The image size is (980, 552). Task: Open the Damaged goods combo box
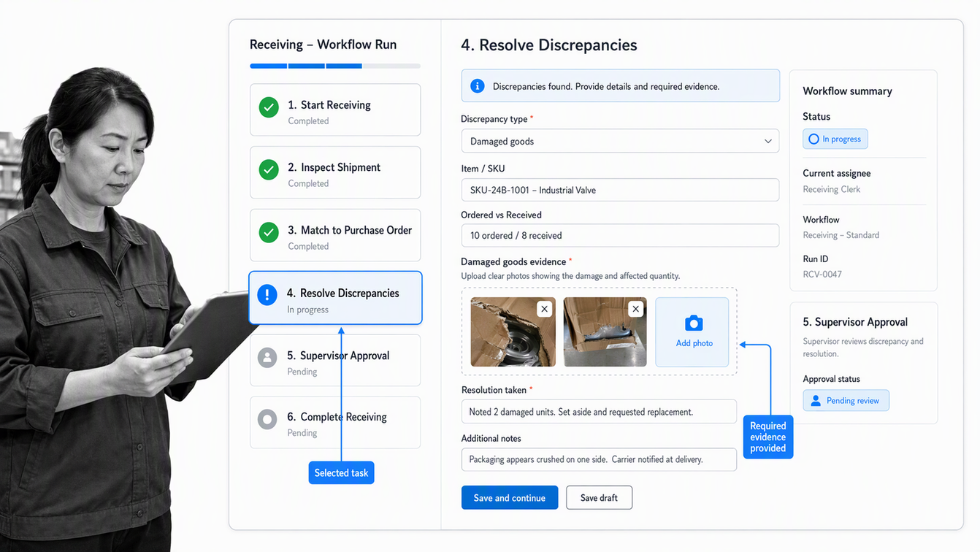620,141
